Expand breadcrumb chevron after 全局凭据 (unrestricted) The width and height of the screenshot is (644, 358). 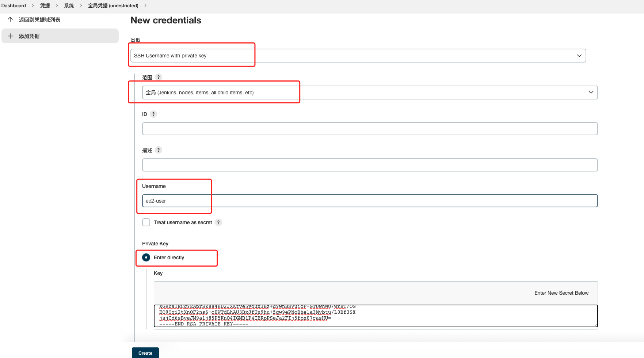click(x=145, y=5)
